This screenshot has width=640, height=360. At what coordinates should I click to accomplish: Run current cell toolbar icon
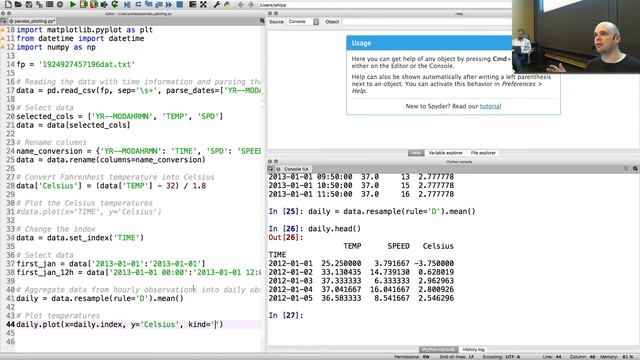point(83,4)
